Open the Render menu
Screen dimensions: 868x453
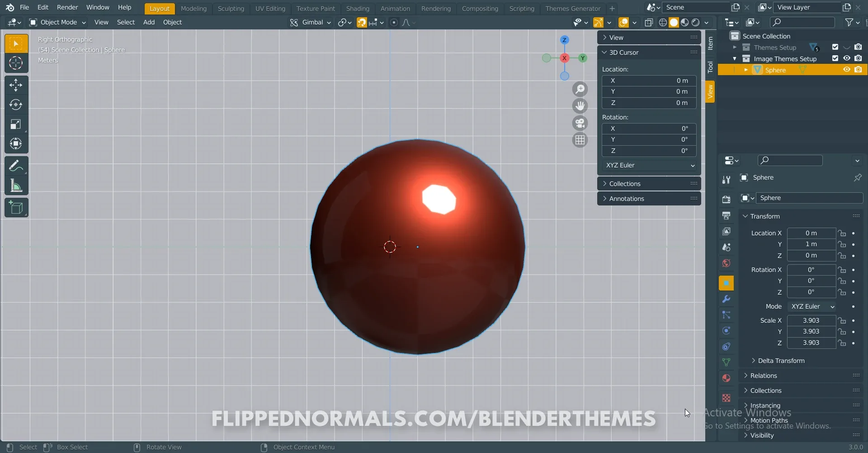point(67,7)
